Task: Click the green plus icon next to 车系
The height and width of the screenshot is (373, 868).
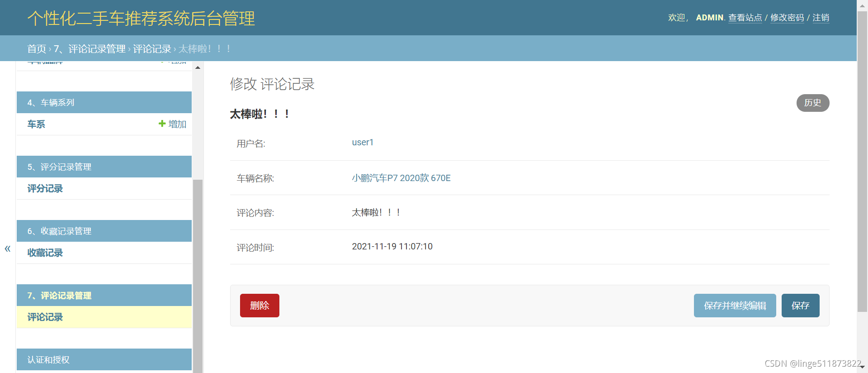Action: (162, 124)
